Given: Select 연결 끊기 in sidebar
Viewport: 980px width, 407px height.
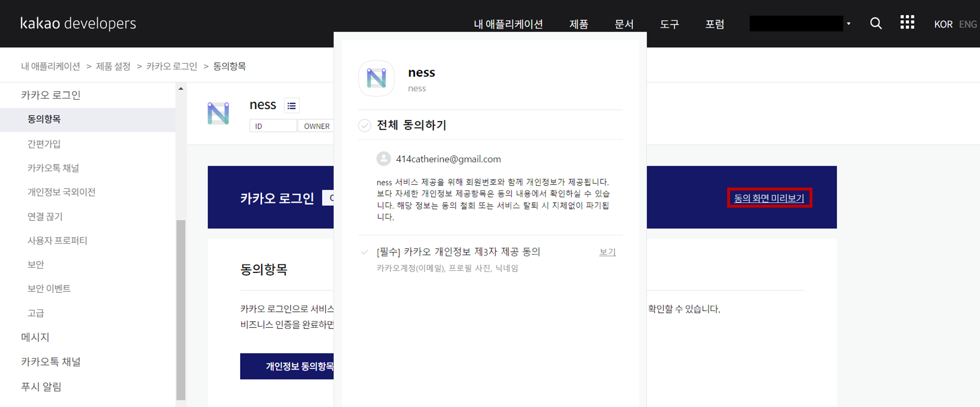Looking at the screenshot, I should [x=45, y=216].
